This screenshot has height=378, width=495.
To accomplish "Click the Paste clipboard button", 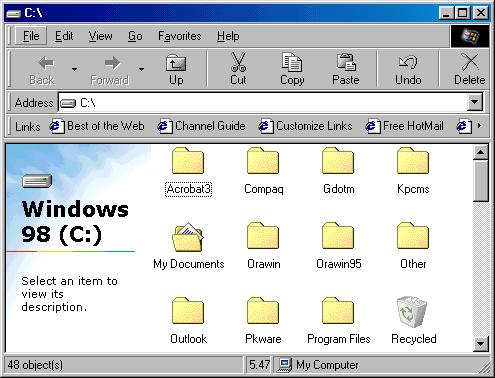I will tap(346, 69).
